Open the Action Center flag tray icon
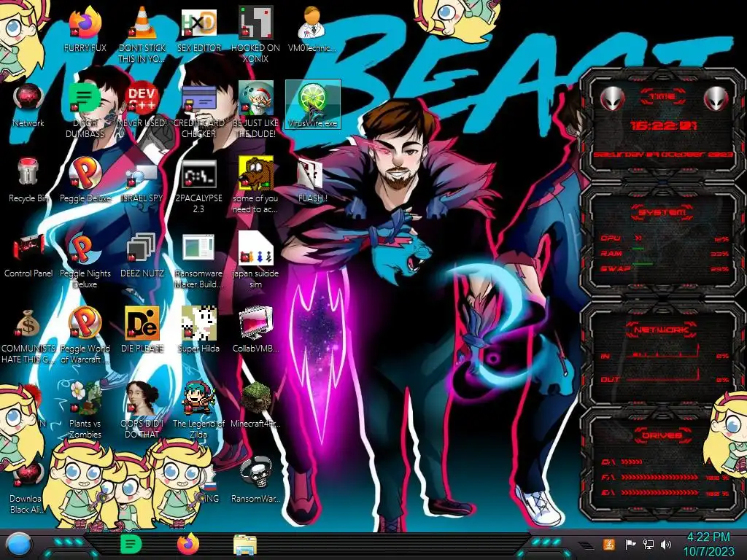 coord(630,544)
